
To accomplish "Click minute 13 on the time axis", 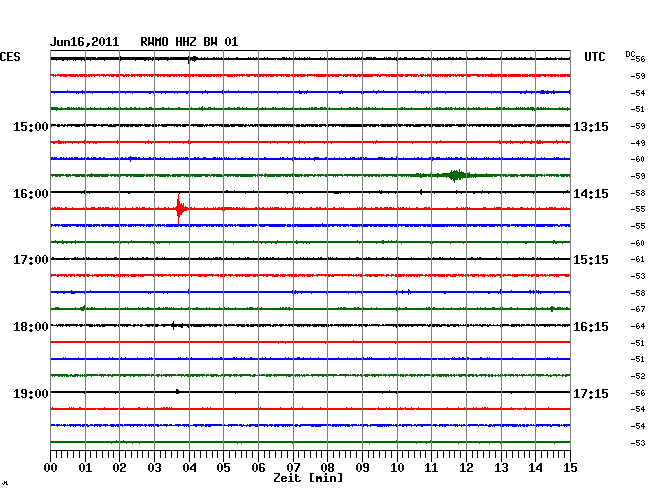I will tap(501, 467).
